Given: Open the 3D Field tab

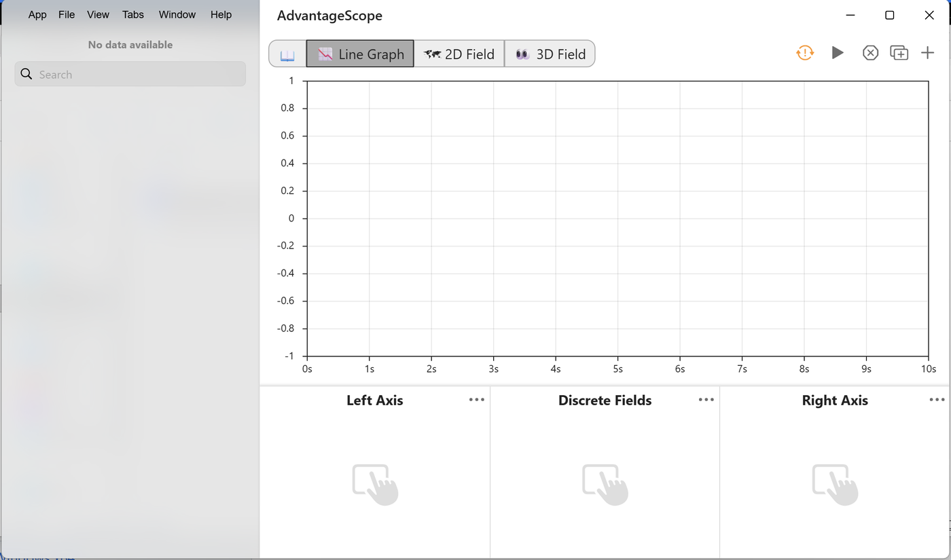Looking at the screenshot, I should (x=550, y=54).
